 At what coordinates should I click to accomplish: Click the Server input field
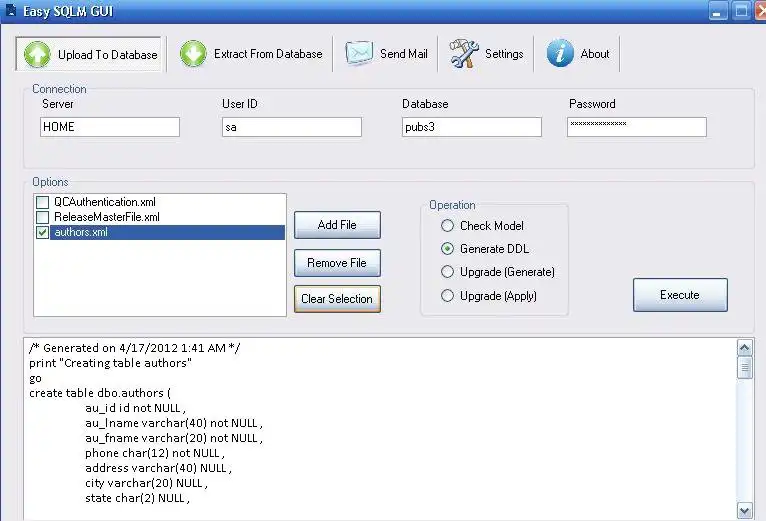(110, 127)
